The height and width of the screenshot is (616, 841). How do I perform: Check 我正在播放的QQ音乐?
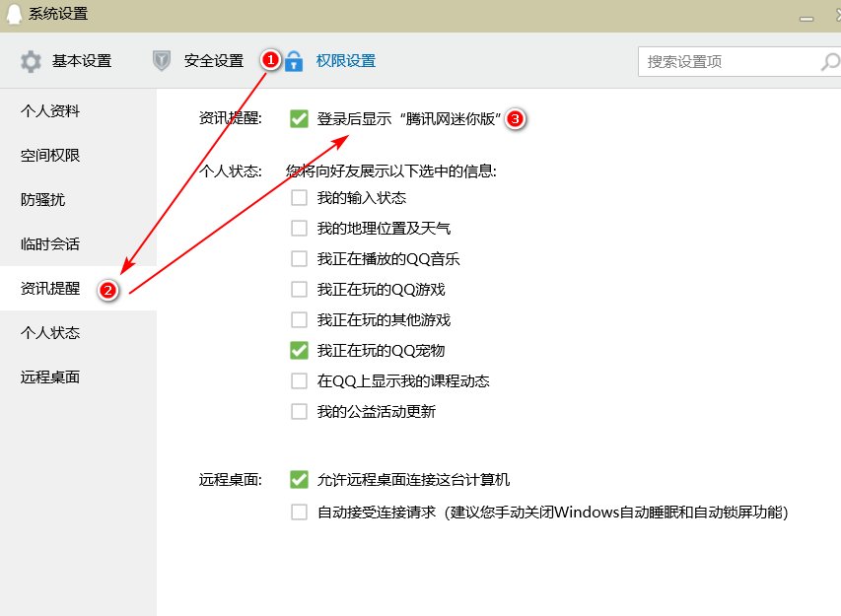(x=299, y=258)
